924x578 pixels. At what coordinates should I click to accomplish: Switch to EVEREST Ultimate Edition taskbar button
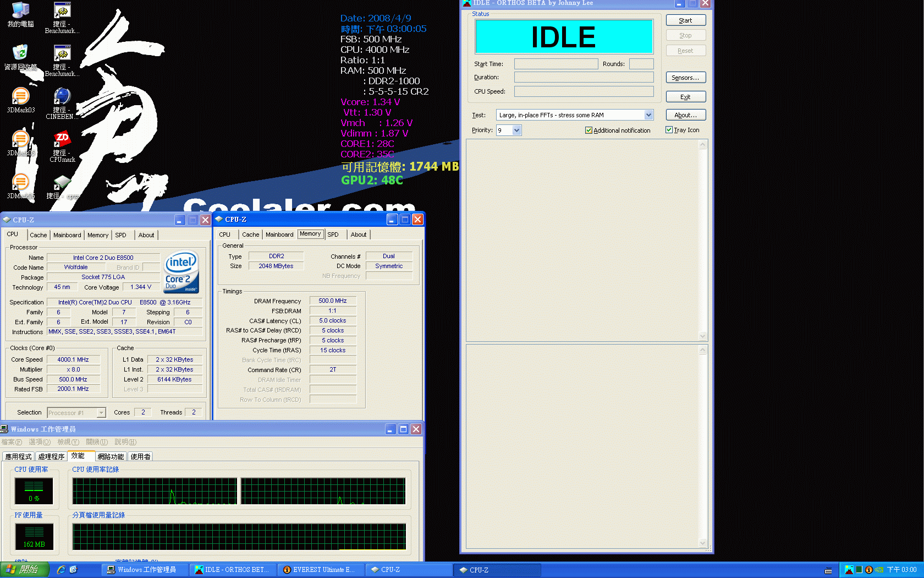click(321, 570)
